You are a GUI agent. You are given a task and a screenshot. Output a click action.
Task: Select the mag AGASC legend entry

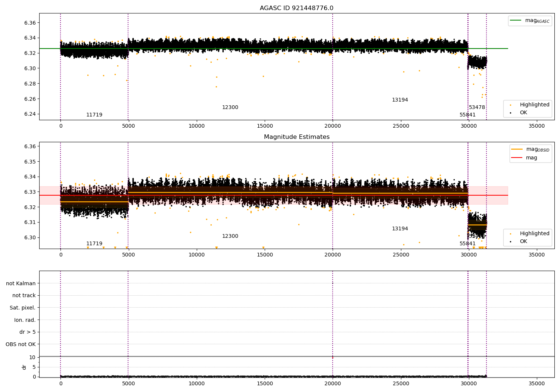[530, 21]
